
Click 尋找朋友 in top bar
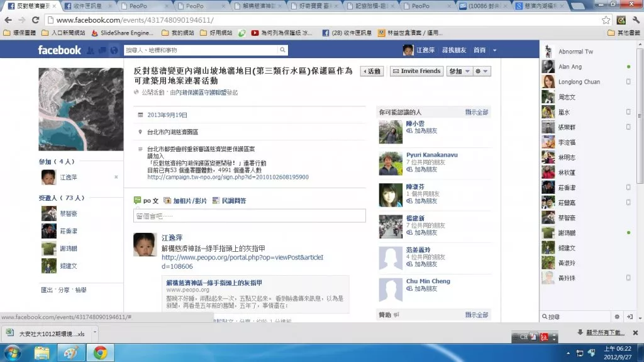click(454, 50)
